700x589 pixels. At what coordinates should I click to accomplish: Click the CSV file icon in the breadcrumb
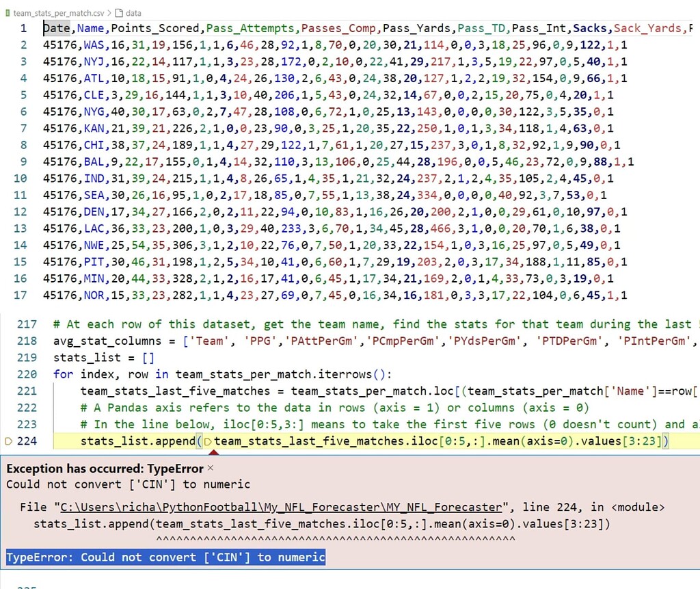tap(7, 12)
